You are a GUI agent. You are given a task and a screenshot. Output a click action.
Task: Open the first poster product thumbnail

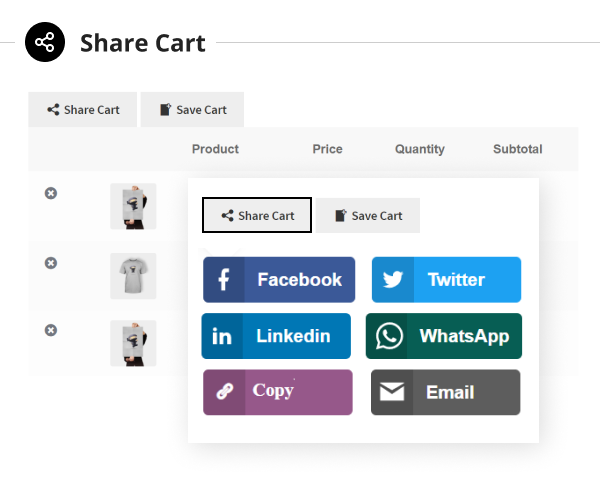coord(133,206)
